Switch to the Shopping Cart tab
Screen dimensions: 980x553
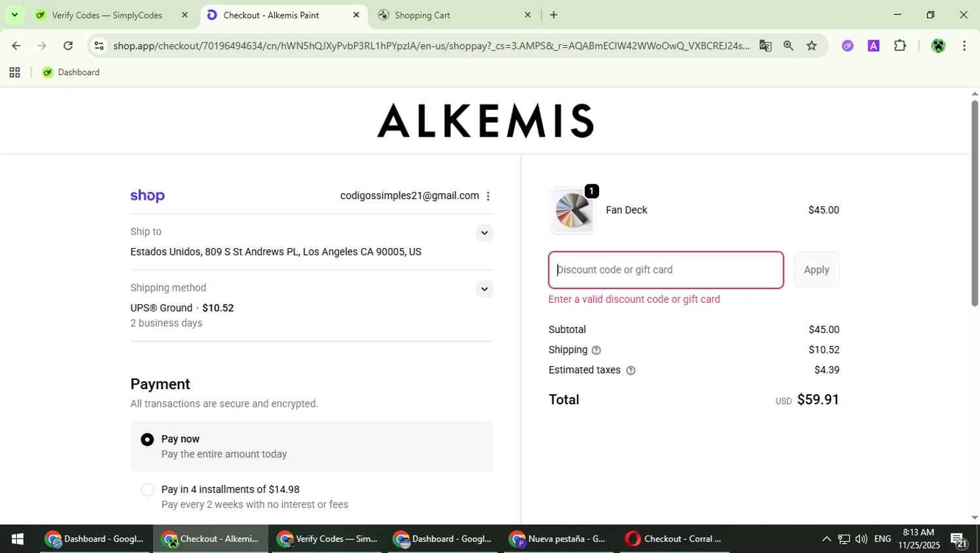[423, 15]
